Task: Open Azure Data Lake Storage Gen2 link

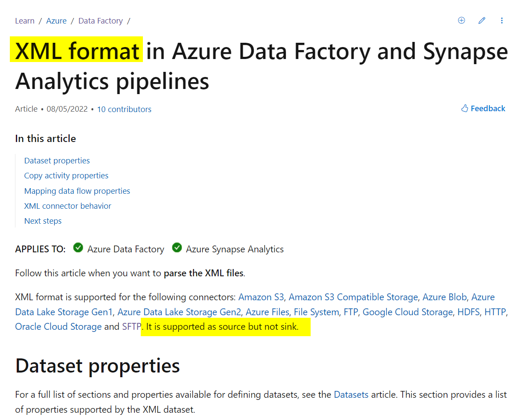Action: coord(179,312)
